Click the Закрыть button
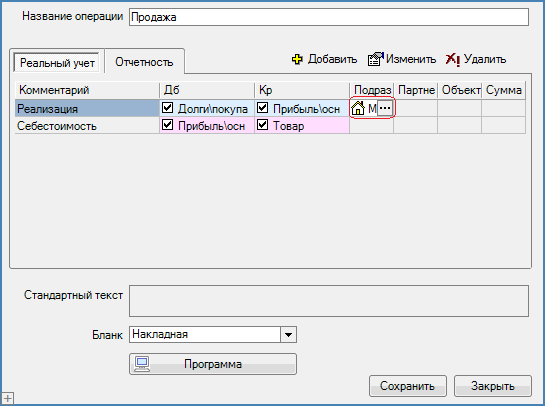Screen dimensions: 545x406 coord(493,386)
